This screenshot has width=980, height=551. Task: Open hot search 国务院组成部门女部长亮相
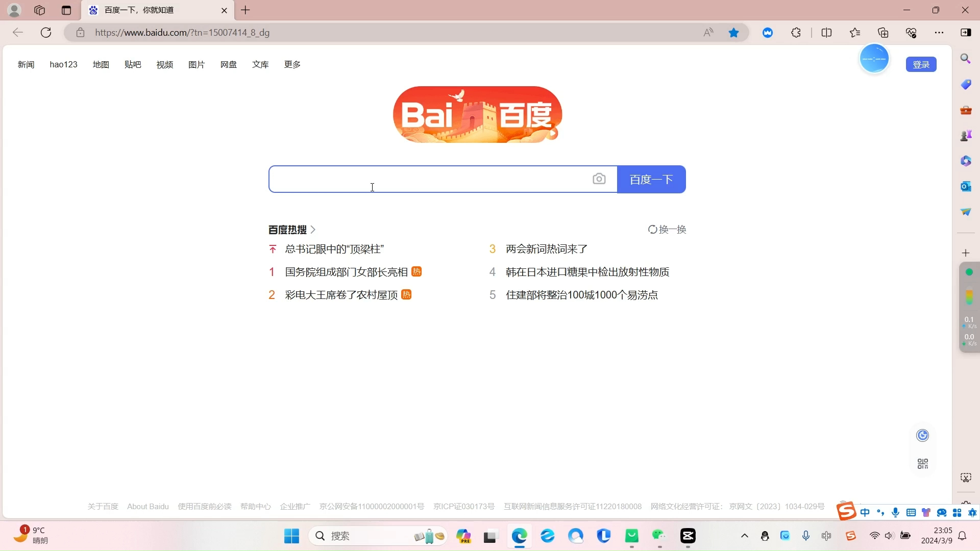[x=347, y=272]
